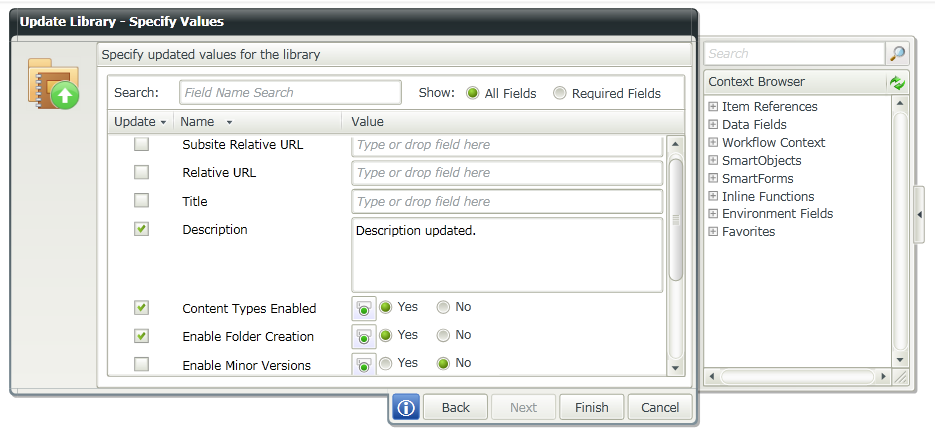Select the Required Fields radio button
Viewport: 935px width, 436px height.
[560, 93]
